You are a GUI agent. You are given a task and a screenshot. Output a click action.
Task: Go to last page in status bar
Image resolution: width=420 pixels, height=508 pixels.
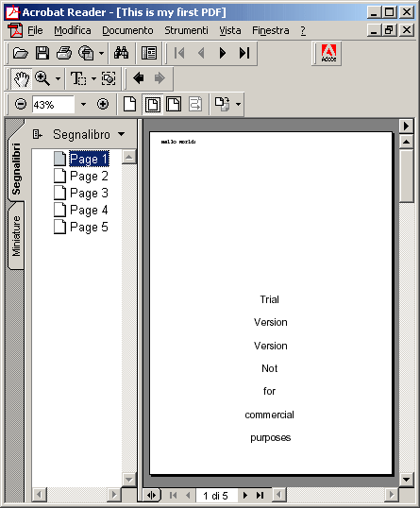click(260, 495)
